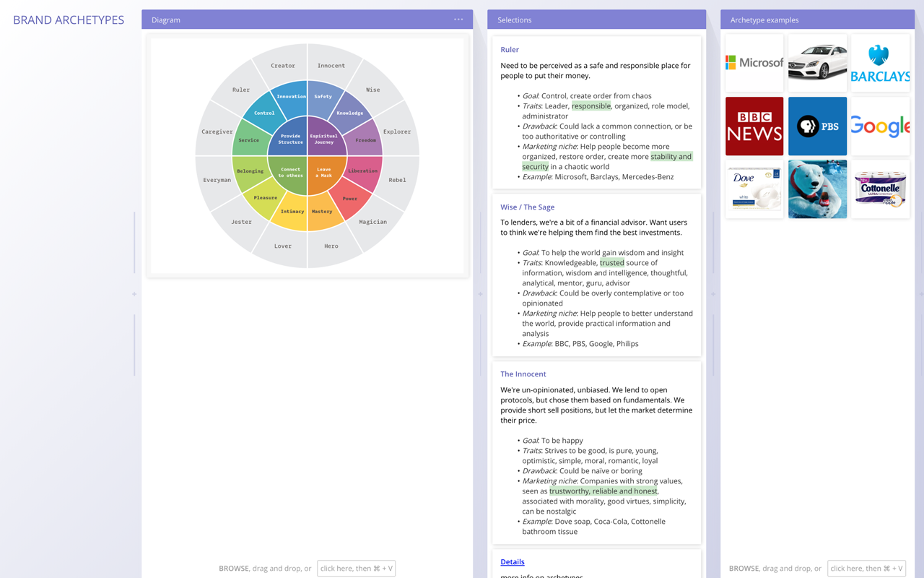Select the Barclays brand example
This screenshot has height=578, width=924.
tap(880, 62)
